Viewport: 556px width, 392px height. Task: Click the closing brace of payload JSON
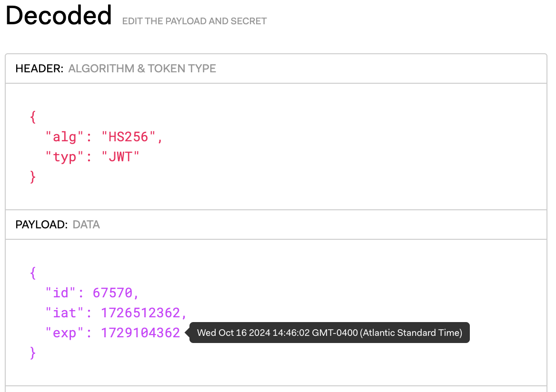[x=33, y=353]
